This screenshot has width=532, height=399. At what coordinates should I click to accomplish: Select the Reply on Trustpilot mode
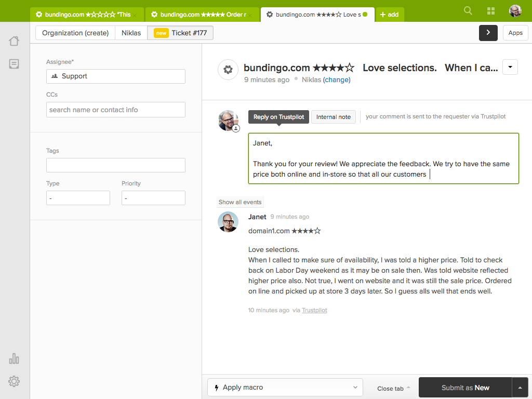[278, 117]
